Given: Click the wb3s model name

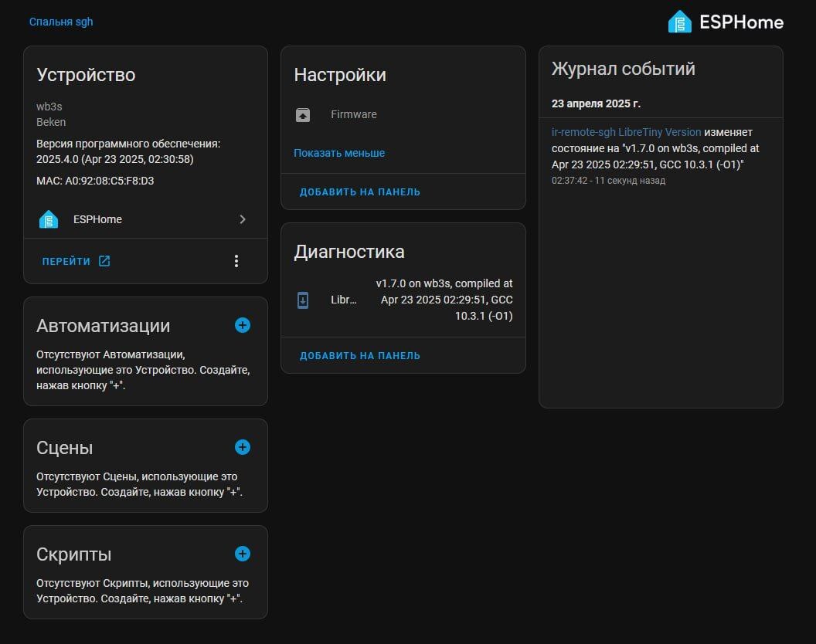Looking at the screenshot, I should (x=49, y=107).
